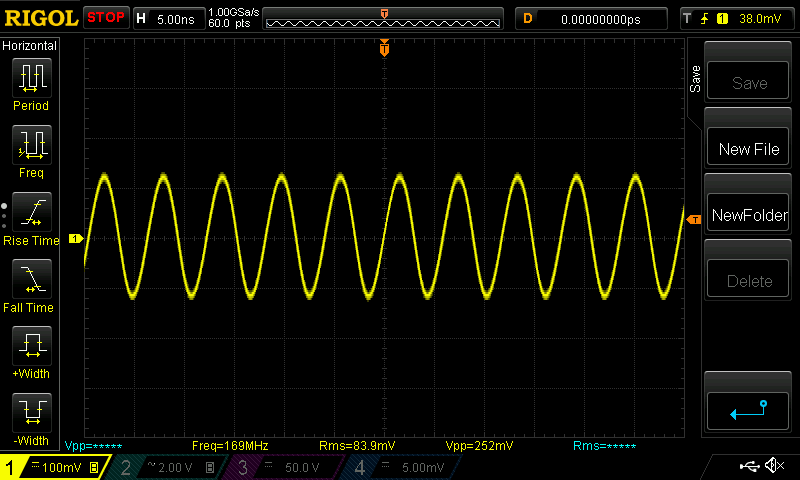Viewport: 800px width, 480px height.
Task: Click the Delete button
Action: click(748, 279)
